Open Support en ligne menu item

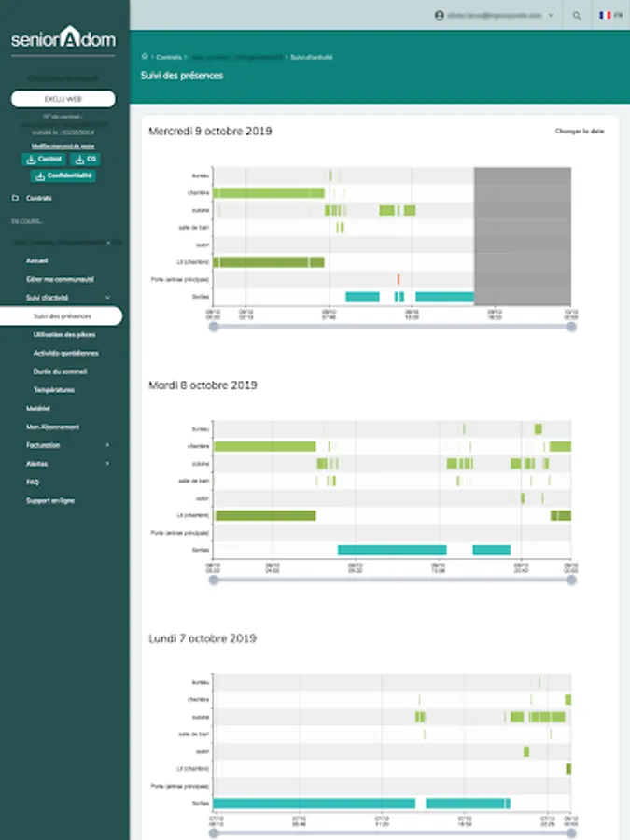click(50, 500)
